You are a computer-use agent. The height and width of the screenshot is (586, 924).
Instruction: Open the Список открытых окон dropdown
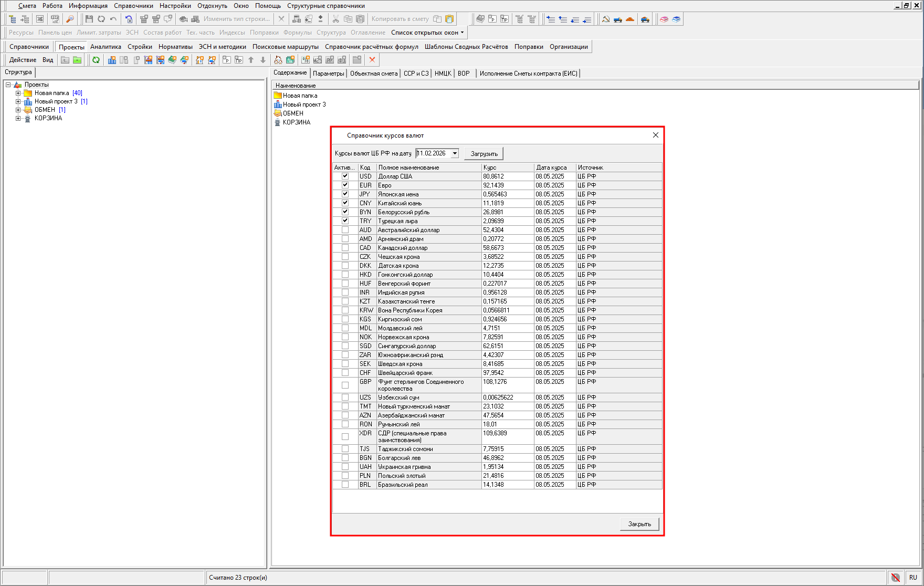tap(427, 33)
